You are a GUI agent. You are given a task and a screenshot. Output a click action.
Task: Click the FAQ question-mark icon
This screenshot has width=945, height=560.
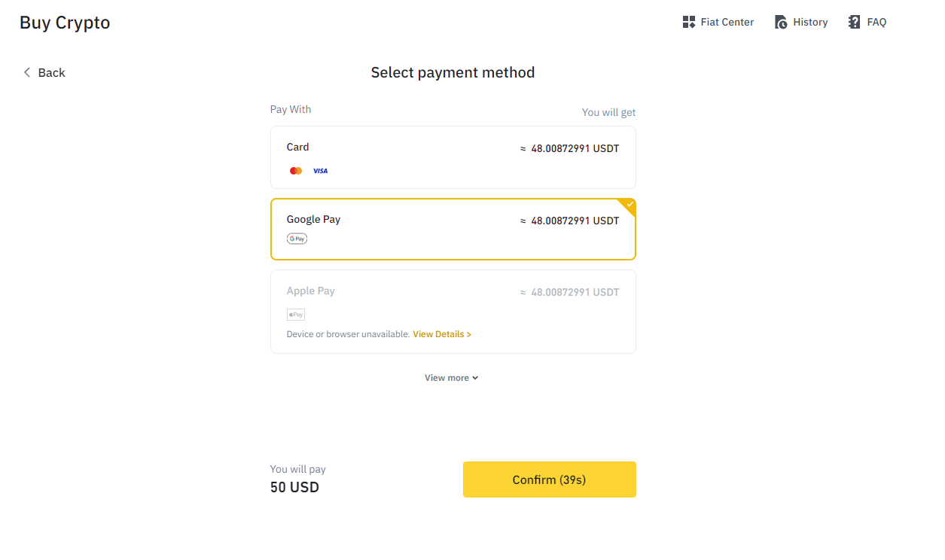tap(854, 22)
